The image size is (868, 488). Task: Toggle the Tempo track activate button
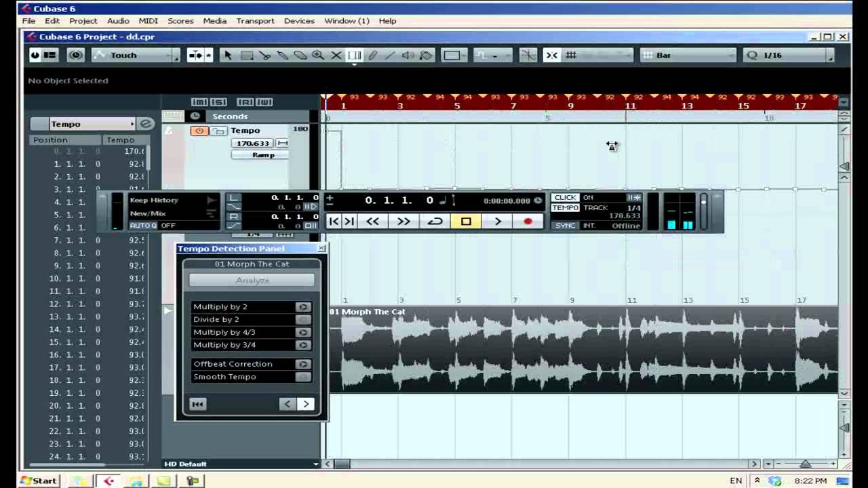(199, 131)
